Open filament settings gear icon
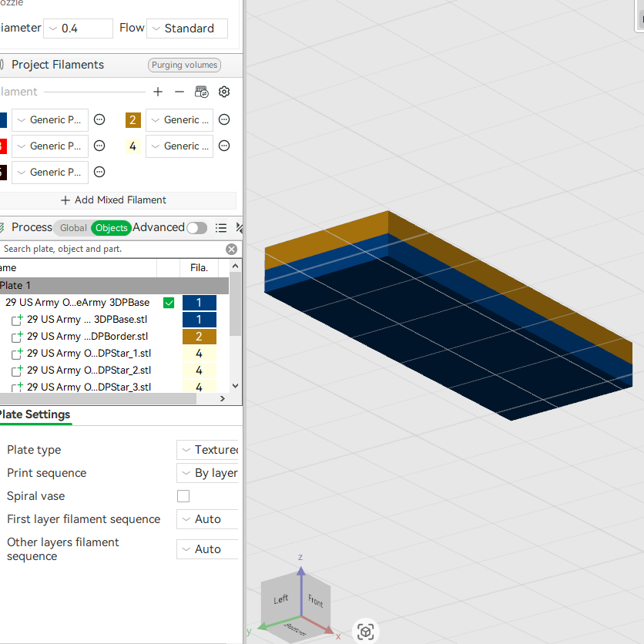Screen dimensions: 644x644 click(x=224, y=92)
